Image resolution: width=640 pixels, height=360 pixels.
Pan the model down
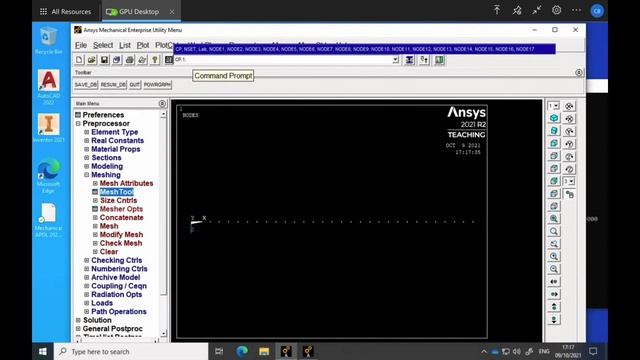(x=554, y=320)
